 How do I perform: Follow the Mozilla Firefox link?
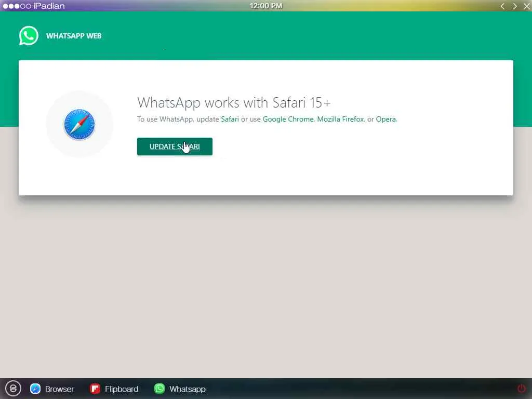(340, 119)
